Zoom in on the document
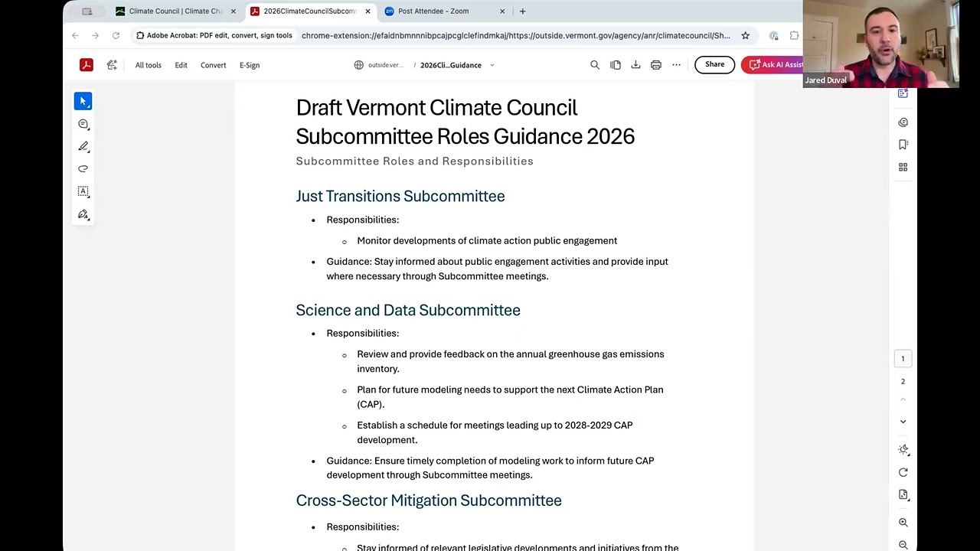This screenshot has height=551, width=980. tap(903, 523)
